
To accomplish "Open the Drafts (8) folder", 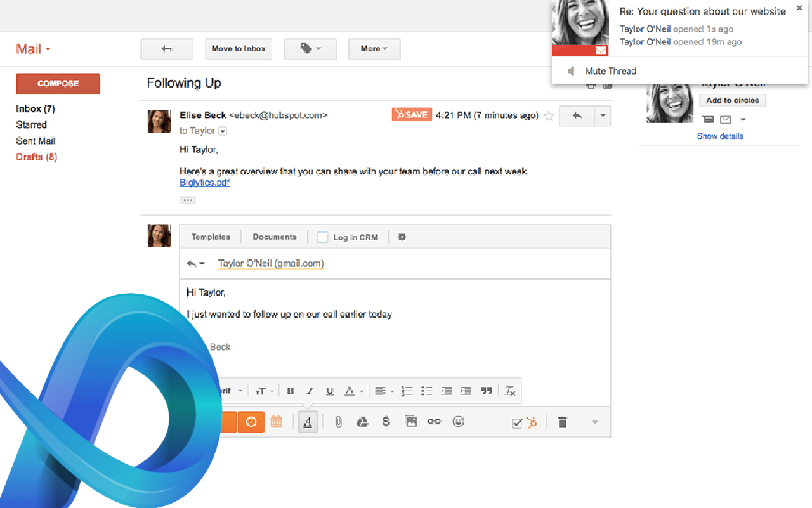I will tap(37, 157).
